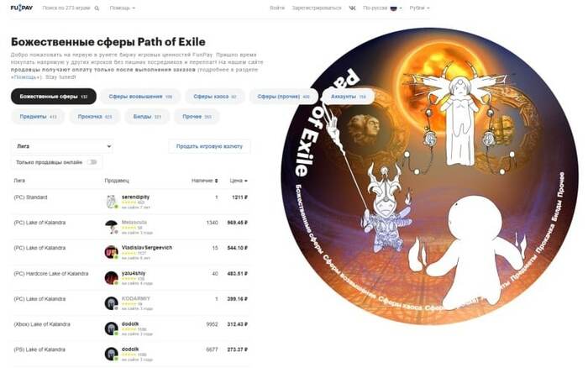Viewport: 588px width, 368px height.
Task: Click the game search input field
Action: pos(66,8)
